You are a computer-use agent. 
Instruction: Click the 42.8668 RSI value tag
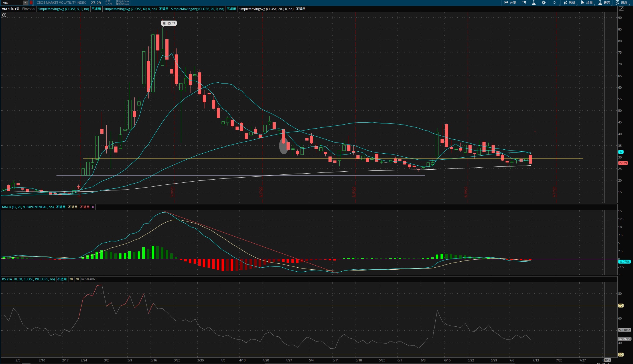624,339
